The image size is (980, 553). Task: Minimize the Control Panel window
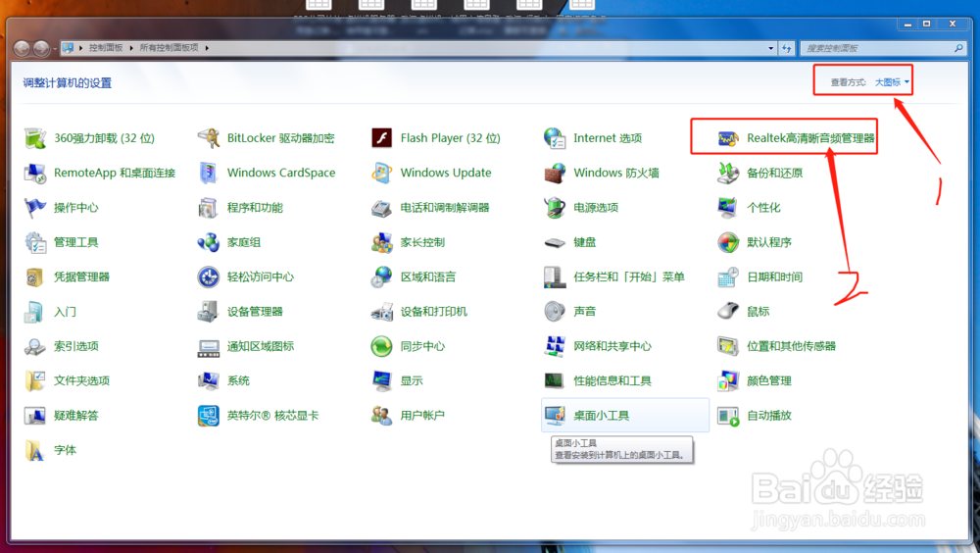click(x=907, y=24)
